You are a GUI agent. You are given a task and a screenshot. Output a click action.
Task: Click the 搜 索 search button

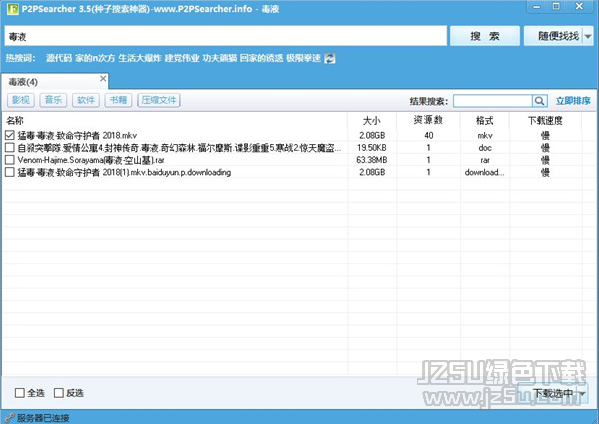pyautogui.click(x=485, y=36)
